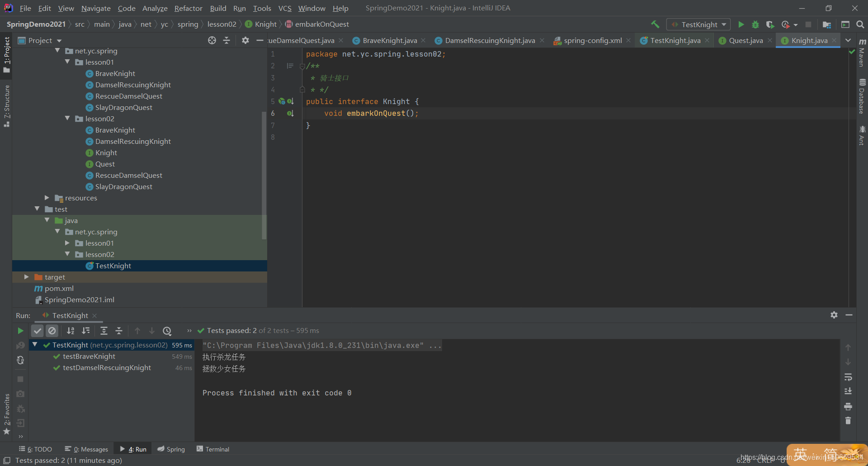The height and width of the screenshot is (466, 868).
Task: Build project with the hammer icon
Action: point(655,24)
